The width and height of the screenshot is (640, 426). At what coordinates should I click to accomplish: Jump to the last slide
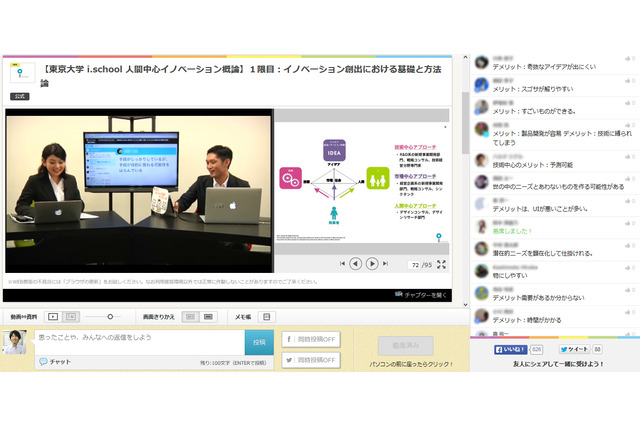click(x=385, y=264)
